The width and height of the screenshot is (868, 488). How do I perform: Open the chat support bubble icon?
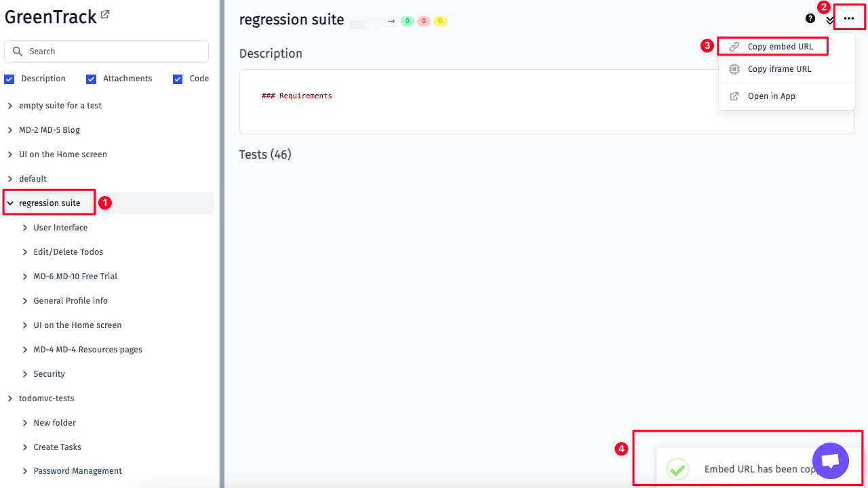pyautogui.click(x=830, y=461)
